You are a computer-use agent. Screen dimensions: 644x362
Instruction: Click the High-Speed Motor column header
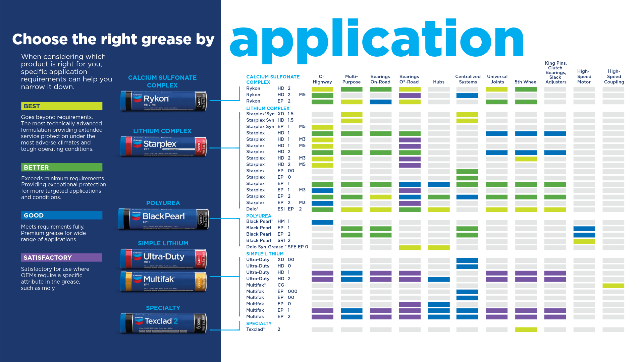[584, 76]
